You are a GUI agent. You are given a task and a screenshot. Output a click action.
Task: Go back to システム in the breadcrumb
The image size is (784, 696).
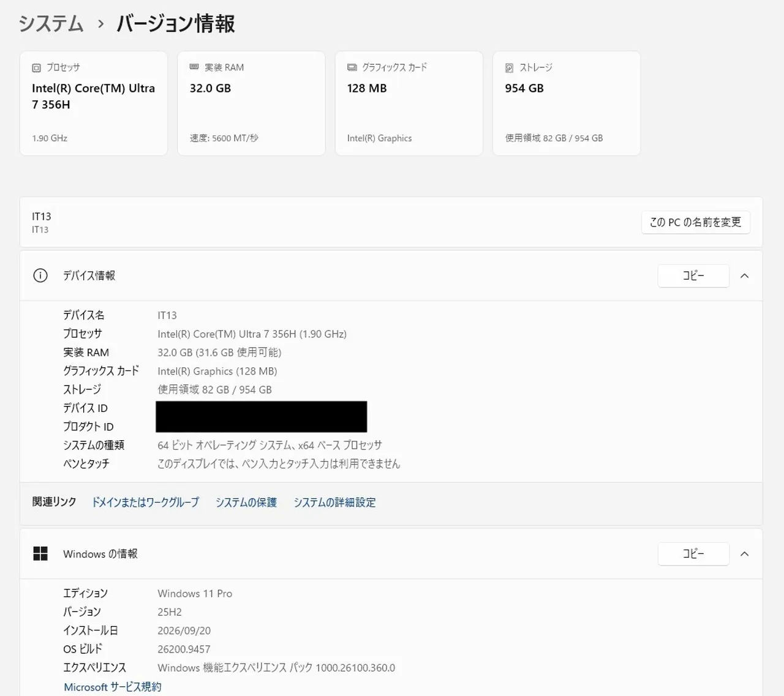point(51,24)
